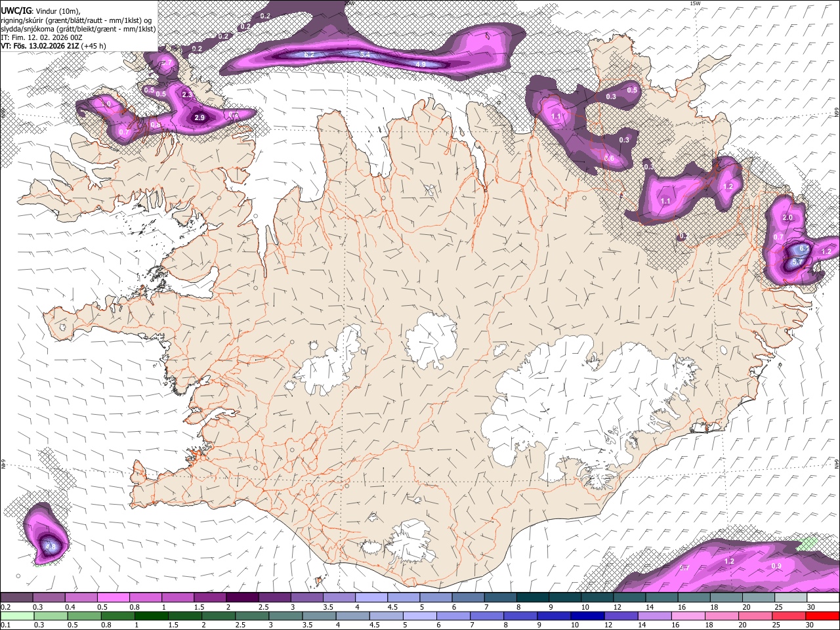Click the 2.3 snowfall value on the map

(187, 94)
